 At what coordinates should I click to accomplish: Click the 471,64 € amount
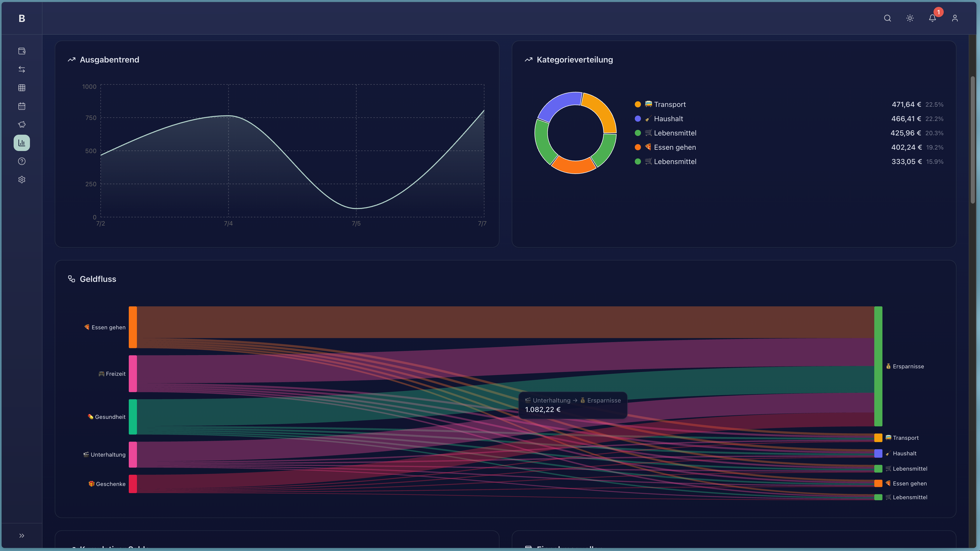[906, 105]
